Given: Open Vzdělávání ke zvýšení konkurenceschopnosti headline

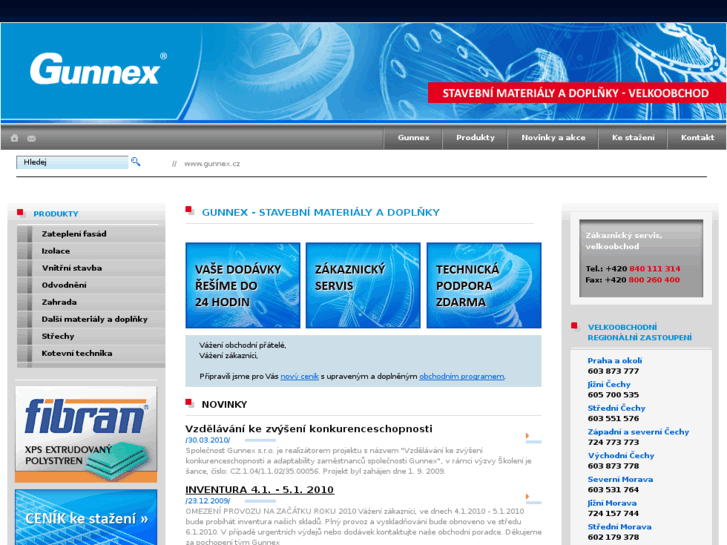Looking at the screenshot, I should 309,429.
